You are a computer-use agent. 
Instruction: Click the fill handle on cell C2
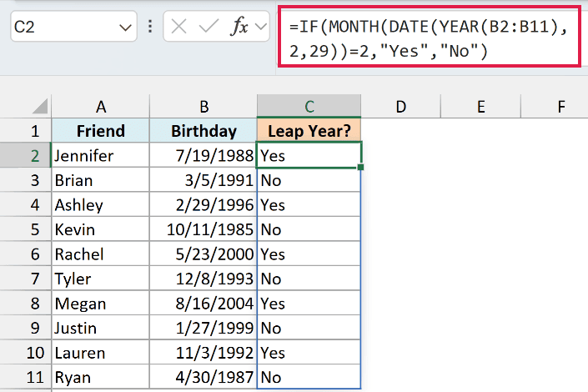360,167
